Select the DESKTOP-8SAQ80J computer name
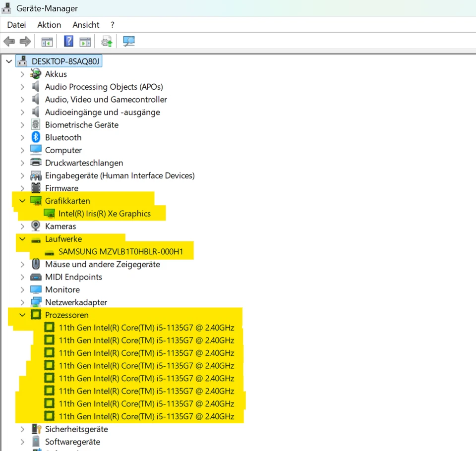Viewport: 476px width, 451px height. click(65, 61)
